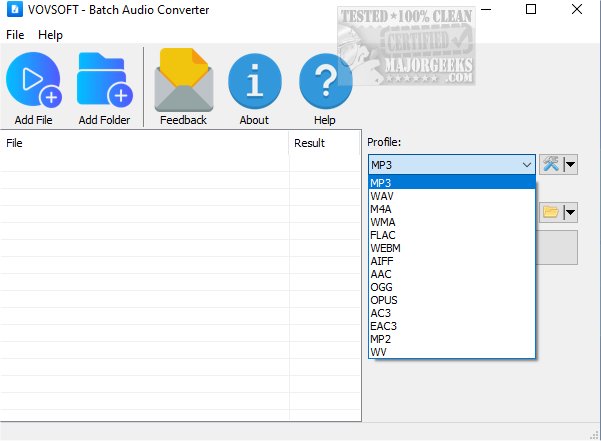Choose OPUS from the profile list
Viewport: 601px width, 441px height.
[452, 300]
